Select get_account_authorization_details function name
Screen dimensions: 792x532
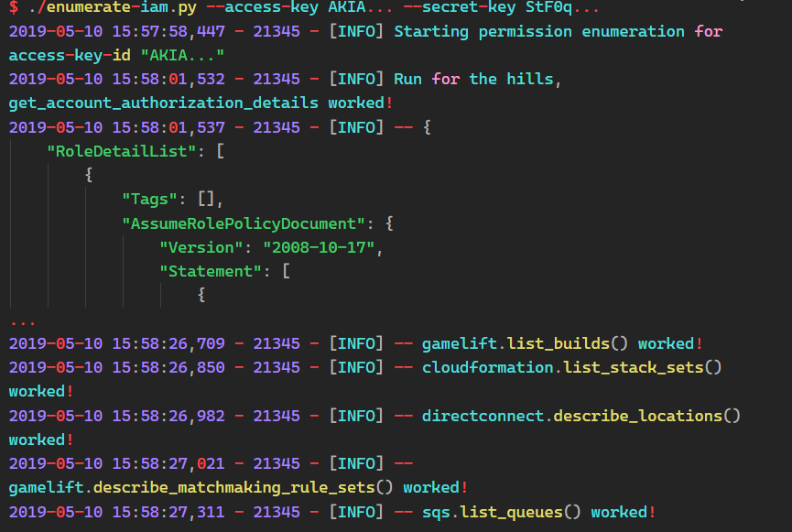click(163, 103)
